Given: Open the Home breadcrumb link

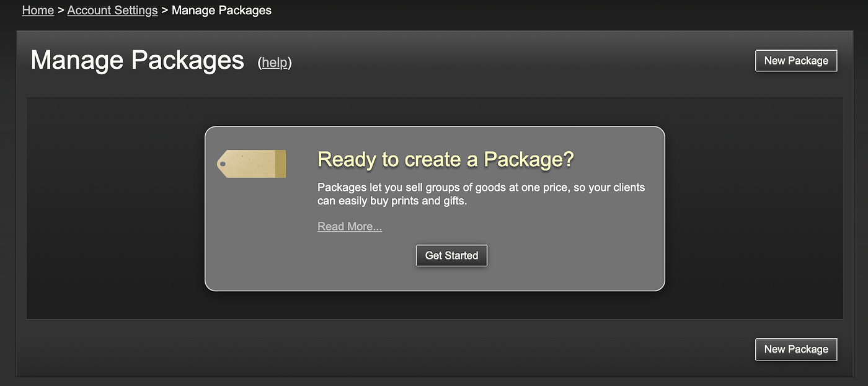Looking at the screenshot, I should 38,11.
